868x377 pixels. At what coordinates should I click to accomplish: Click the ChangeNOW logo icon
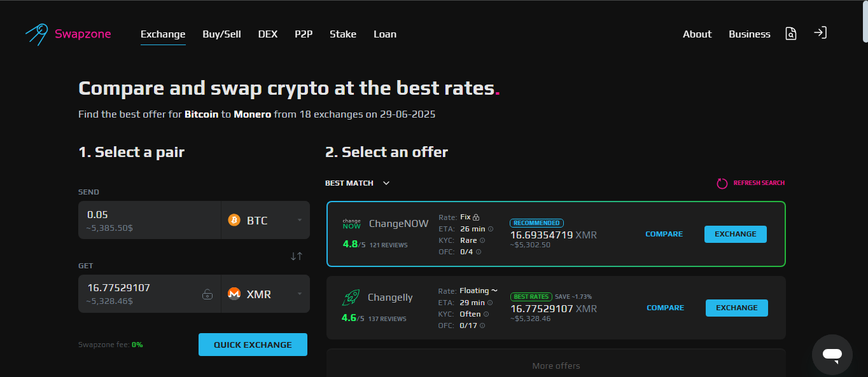(x=352, y=224)
